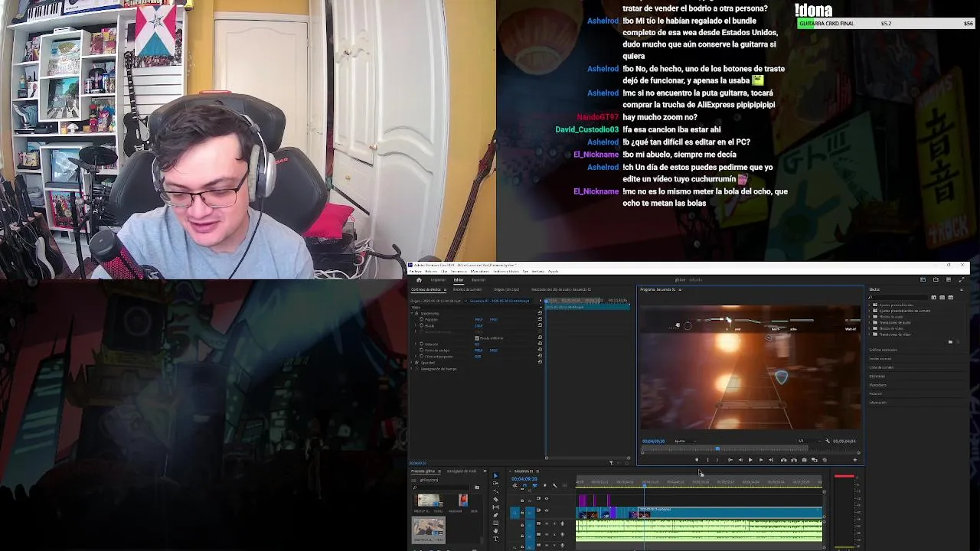Reset Posición parameter with reset arrow
Screen dimensions: 980x551
[x=540, y=319]
